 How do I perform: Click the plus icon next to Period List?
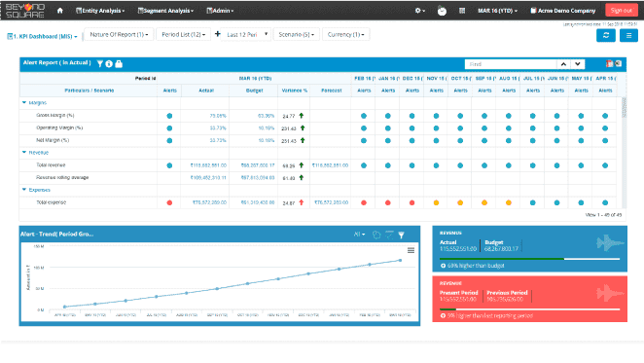217,34
